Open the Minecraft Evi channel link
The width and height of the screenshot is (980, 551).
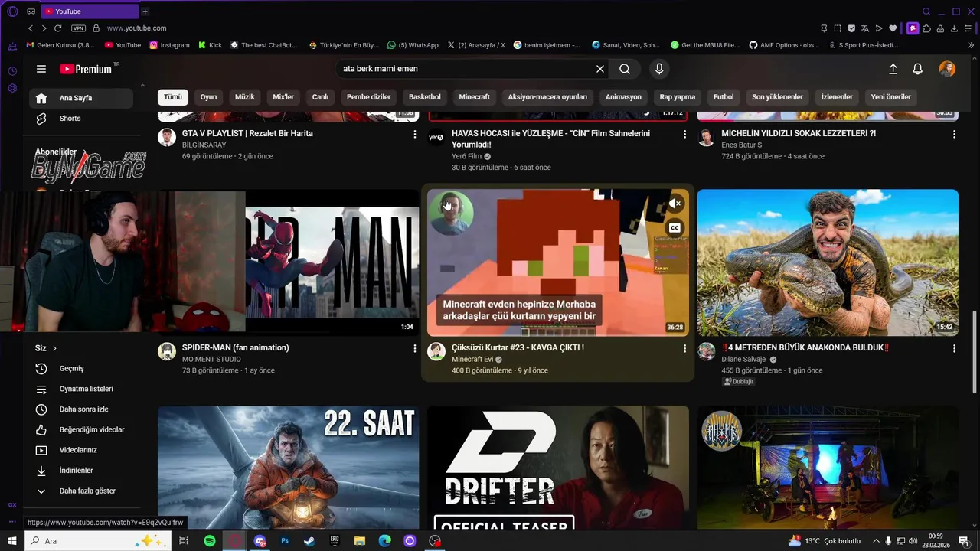[x=472, y=359]
